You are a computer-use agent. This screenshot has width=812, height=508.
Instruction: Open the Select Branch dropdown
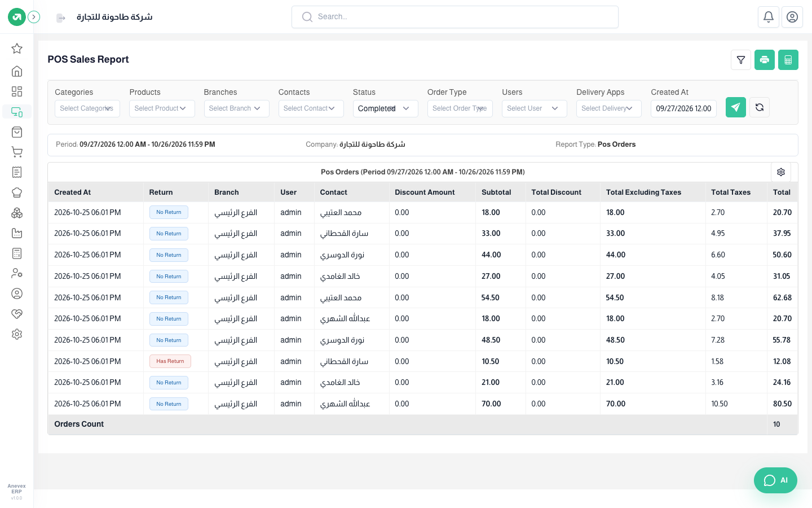[236, 108]
